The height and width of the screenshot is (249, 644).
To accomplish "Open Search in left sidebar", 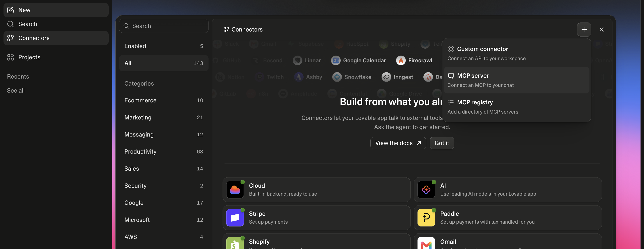I will pyautogui.click(x=56, y=24).
